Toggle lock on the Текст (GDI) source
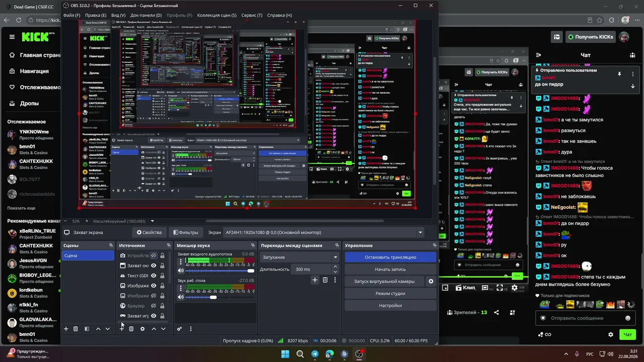Screen dimensions: 644x362 click(162, 276)
